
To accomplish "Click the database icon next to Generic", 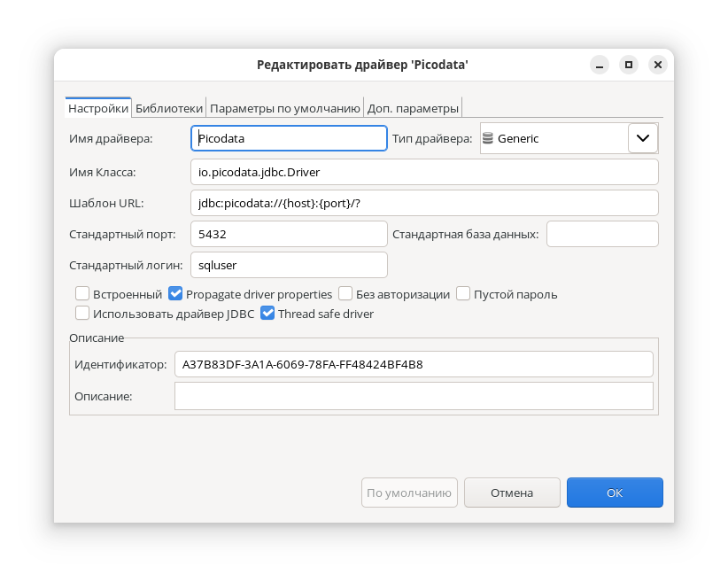I will pos(487,138).
